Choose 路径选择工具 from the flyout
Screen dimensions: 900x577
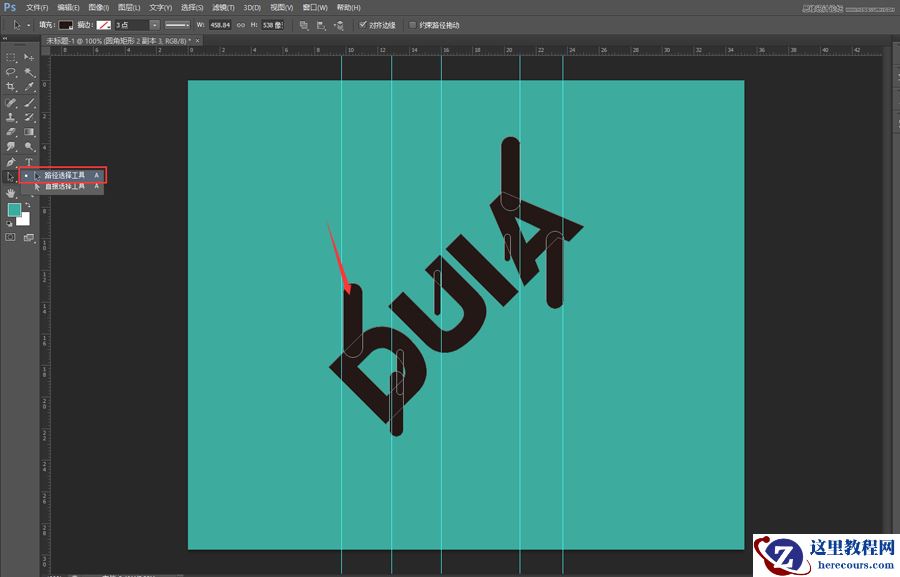click(64, 175)
